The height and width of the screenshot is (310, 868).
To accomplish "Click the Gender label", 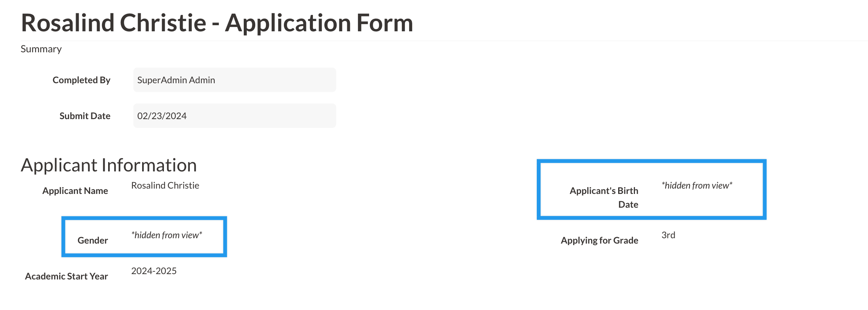I will [93, 241].
